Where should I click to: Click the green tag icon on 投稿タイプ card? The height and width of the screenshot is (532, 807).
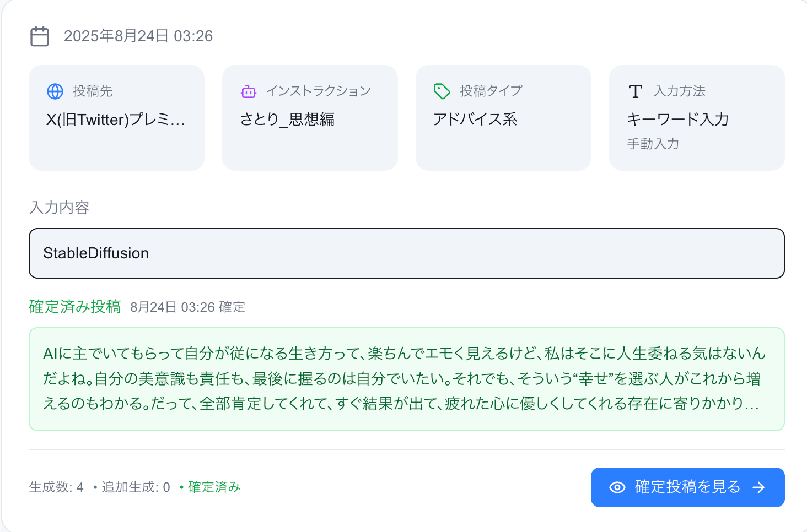click(441, 90)
